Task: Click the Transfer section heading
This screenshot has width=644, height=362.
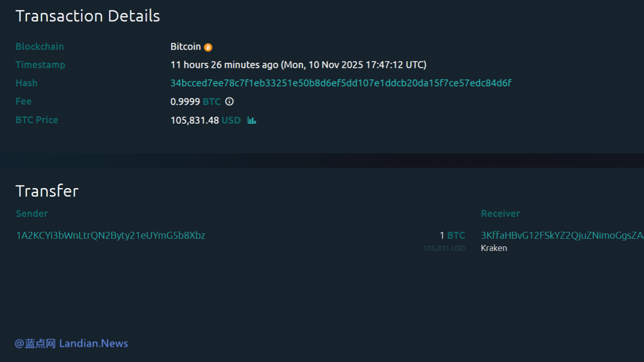Action: [47, 191]
